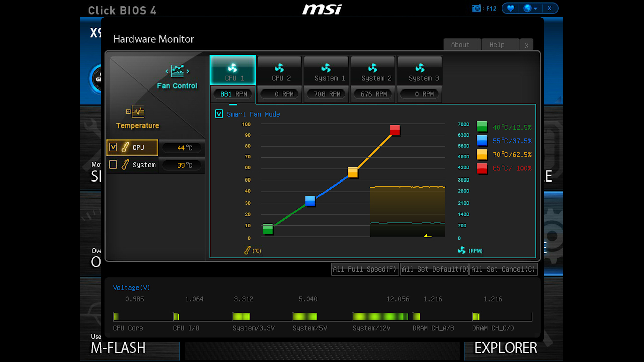This screenshot has height=362, width=644.
Task: Click the F12 screenshot camera icon
Action: coord(476,8)
